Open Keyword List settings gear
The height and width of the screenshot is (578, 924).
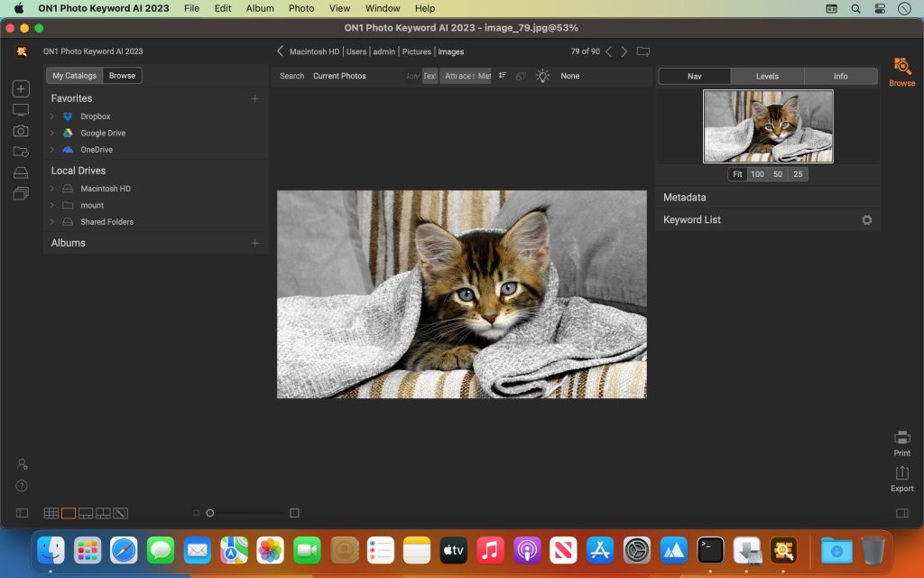[866, 219]
